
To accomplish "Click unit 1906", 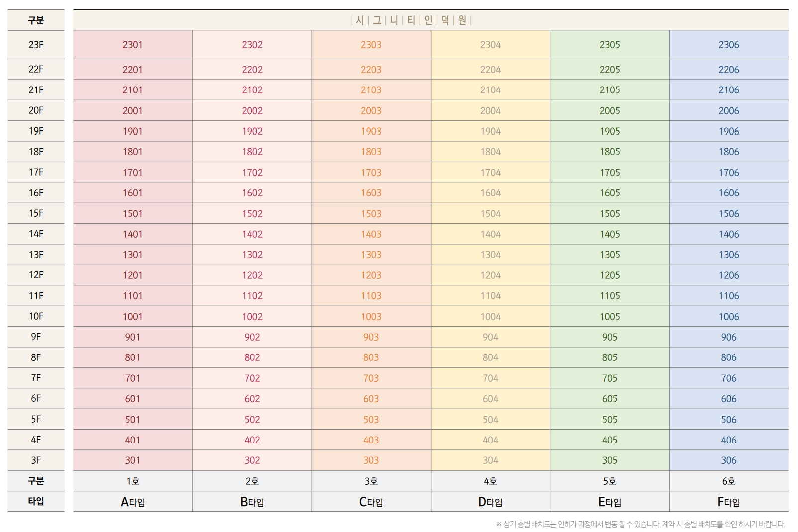I will pos(729,131).
